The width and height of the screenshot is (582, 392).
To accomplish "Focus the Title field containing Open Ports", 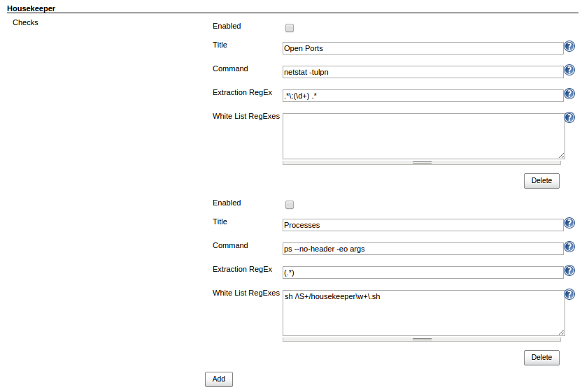I will [x=423, y=48].
